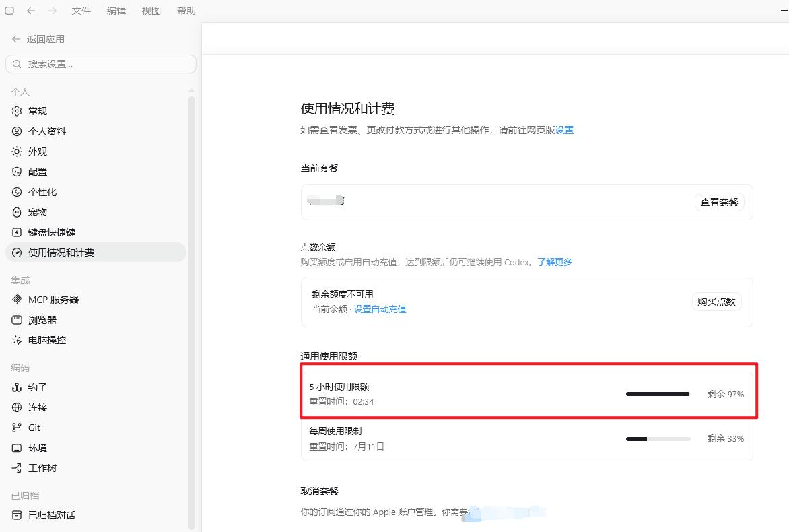This screenshot has height=532, width=789.
Task: Select the 个人资料 profile icon
Action: pos(17,131)
